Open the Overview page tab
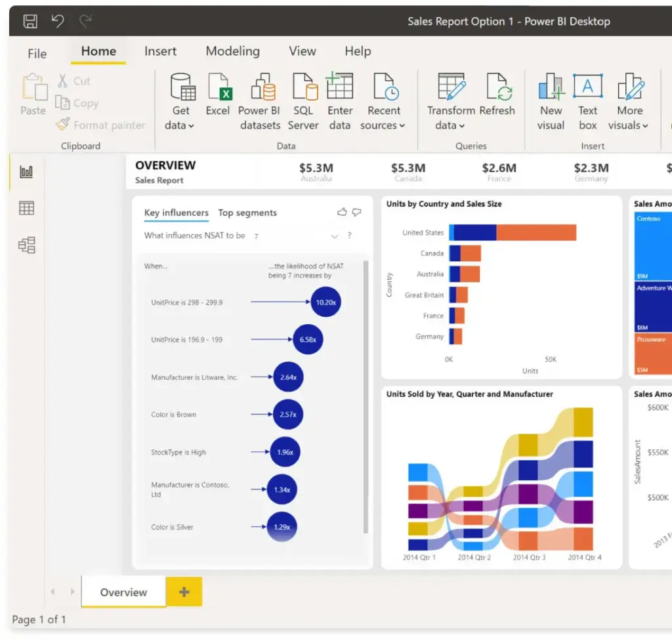 click(x=123, y=592)
